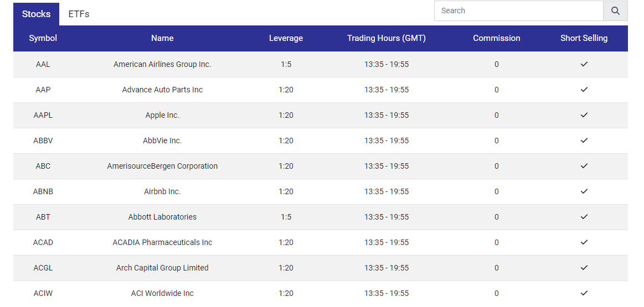Click the short selling checkmark for ACAD
Image resolution: width=644 pixels, height=307 pixels.
pos(584,242)
